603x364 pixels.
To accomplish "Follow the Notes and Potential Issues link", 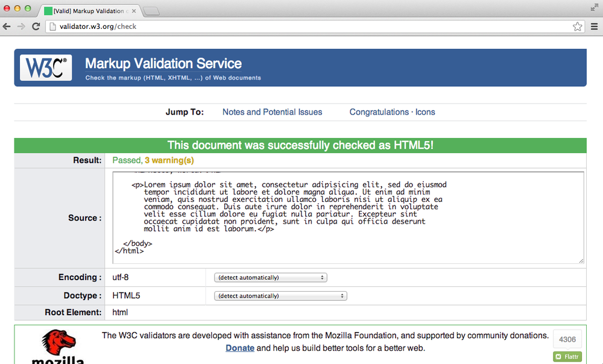I will 271,112.
